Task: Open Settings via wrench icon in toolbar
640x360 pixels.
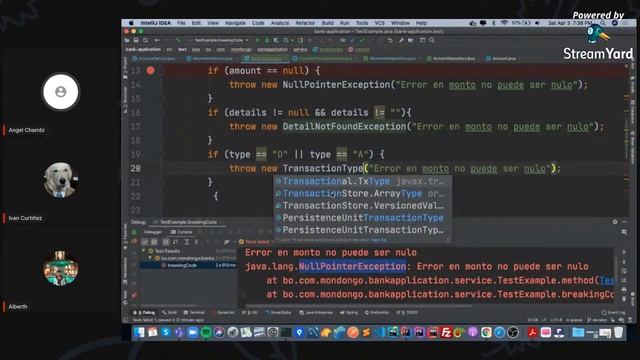Action: click(x=401, y=40)
